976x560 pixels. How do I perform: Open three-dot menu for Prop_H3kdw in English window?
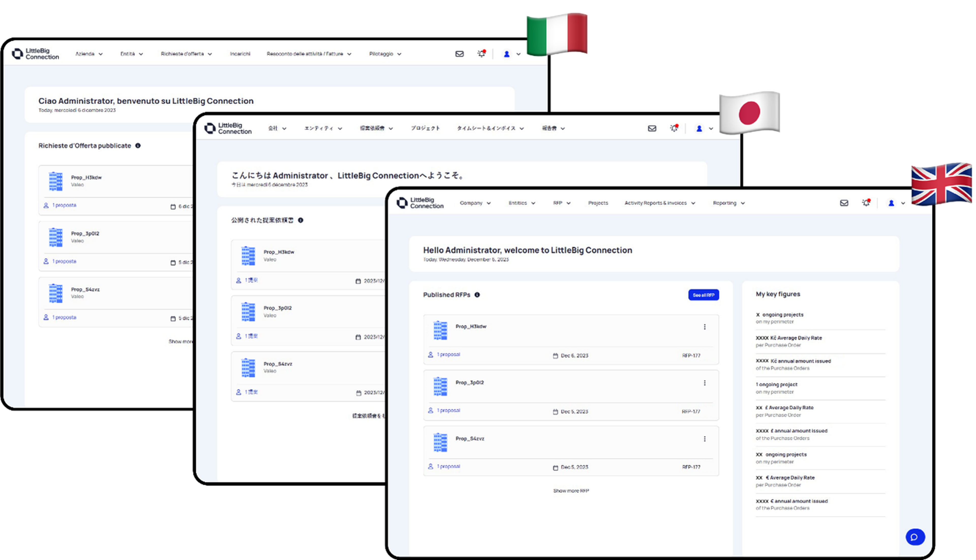point(705,327)
